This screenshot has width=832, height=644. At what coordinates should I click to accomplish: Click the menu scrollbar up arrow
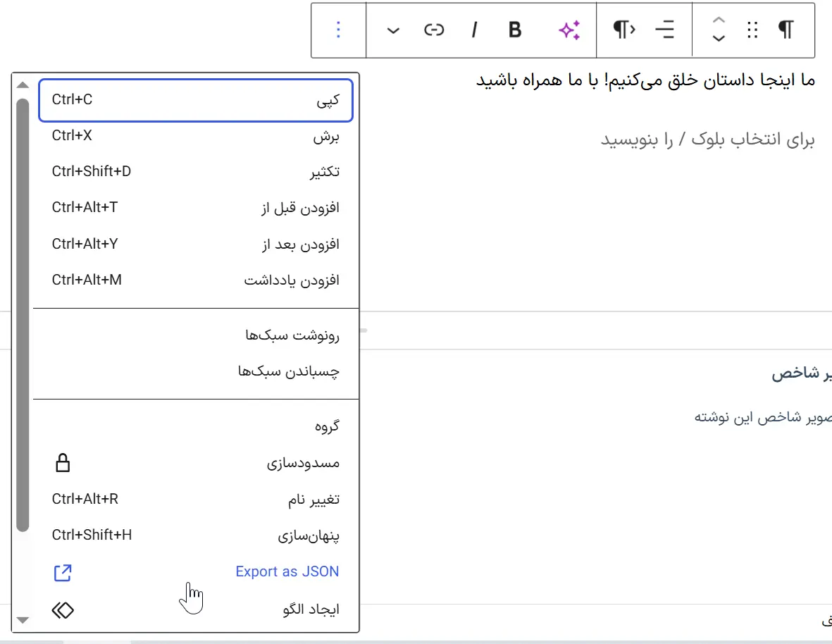[23, 85]
